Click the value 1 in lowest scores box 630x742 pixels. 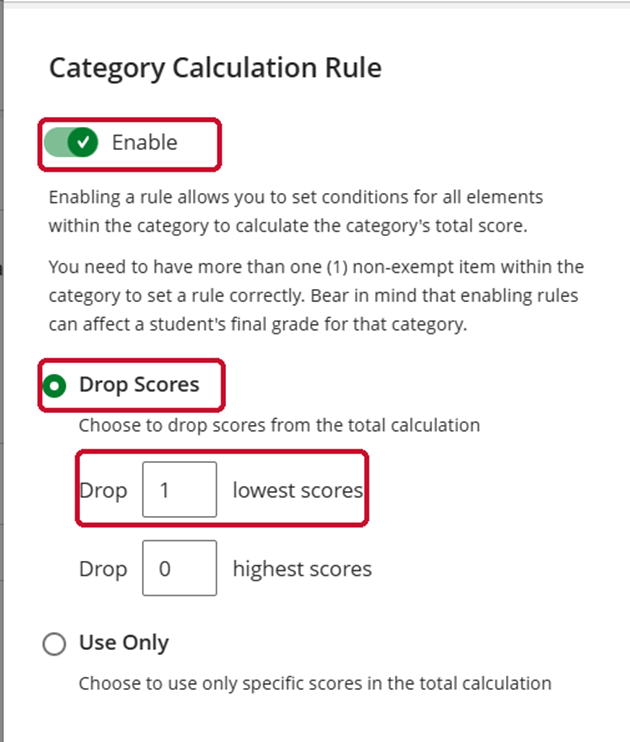[164, 490]
